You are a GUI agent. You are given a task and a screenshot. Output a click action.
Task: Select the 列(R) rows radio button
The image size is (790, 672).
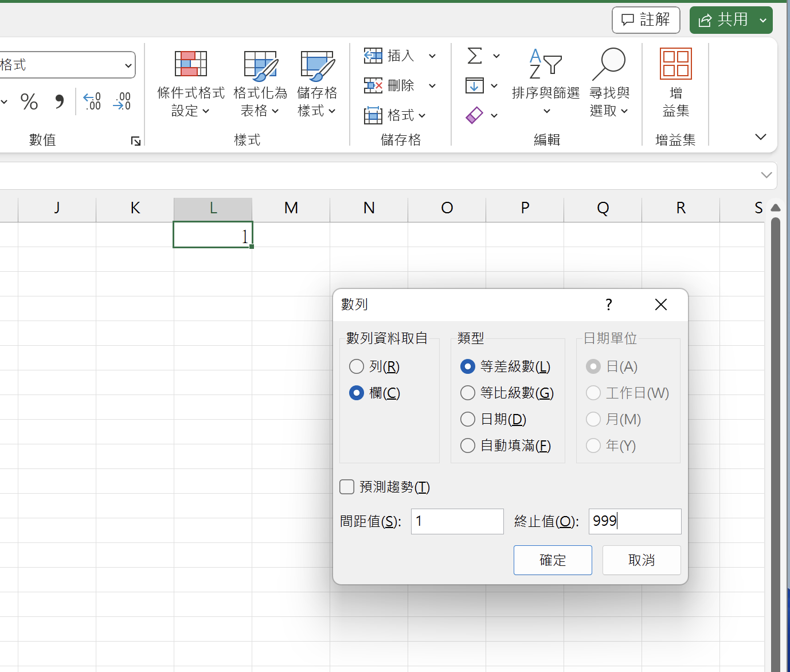coord(357,366)
